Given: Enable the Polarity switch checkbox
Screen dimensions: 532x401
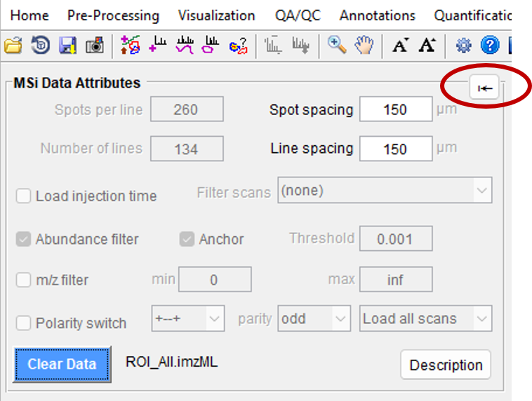Looking at the screenshot, I should pos(23,322).
